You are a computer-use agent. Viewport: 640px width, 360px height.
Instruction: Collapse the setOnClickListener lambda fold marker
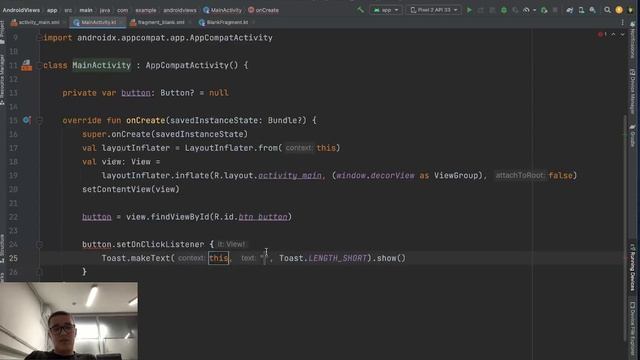[x=39, y=244]
